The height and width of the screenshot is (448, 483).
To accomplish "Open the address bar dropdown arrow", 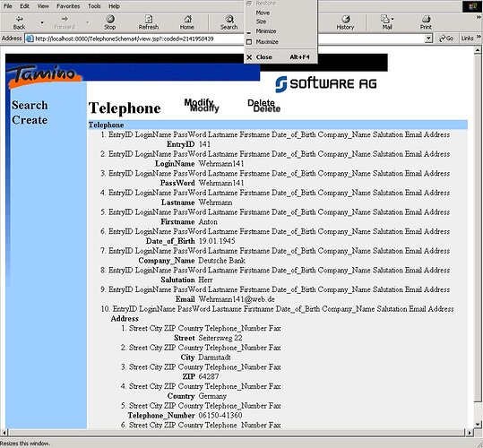I will click(428, 39).
